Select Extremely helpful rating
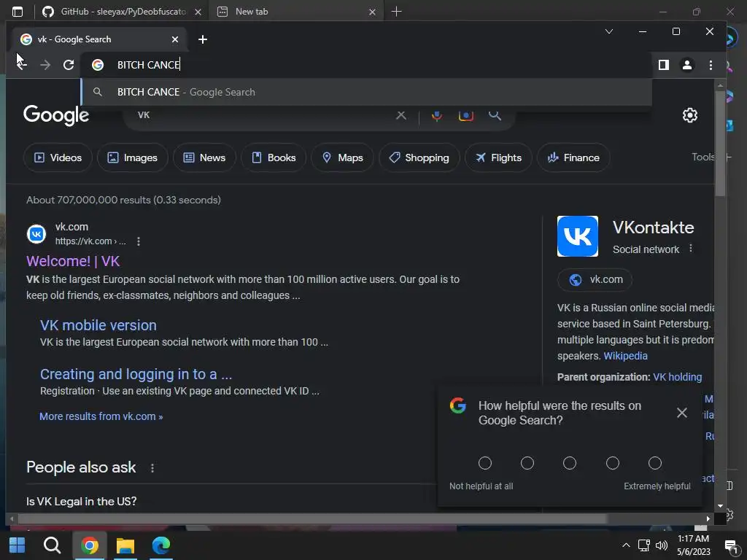747x560 pixels. [x=655, y=463]
